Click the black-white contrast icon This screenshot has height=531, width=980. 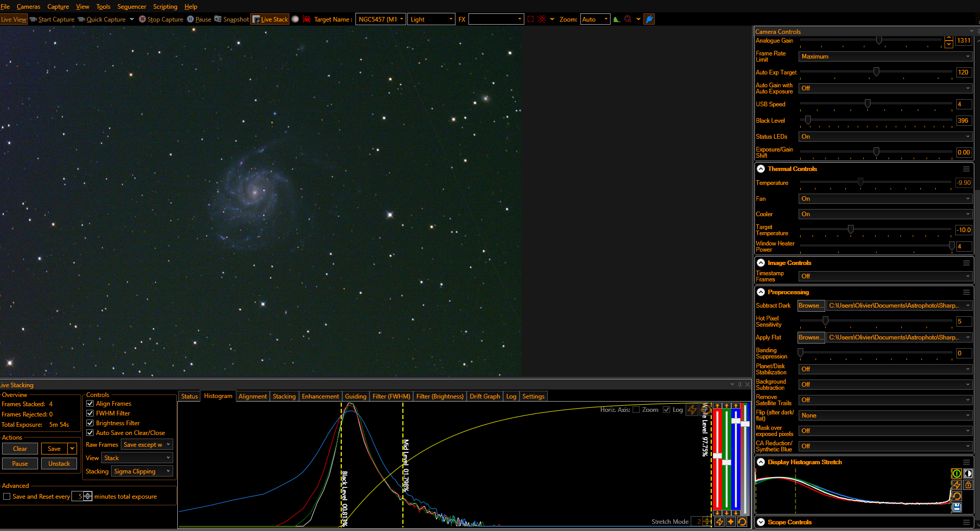pyautogui.click(x=968, y=473)
